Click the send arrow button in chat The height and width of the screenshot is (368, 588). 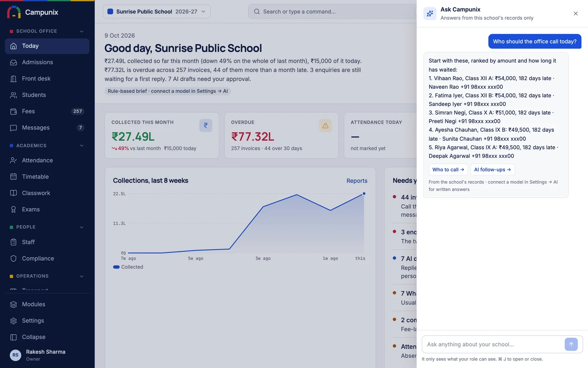tap(571, 344)
